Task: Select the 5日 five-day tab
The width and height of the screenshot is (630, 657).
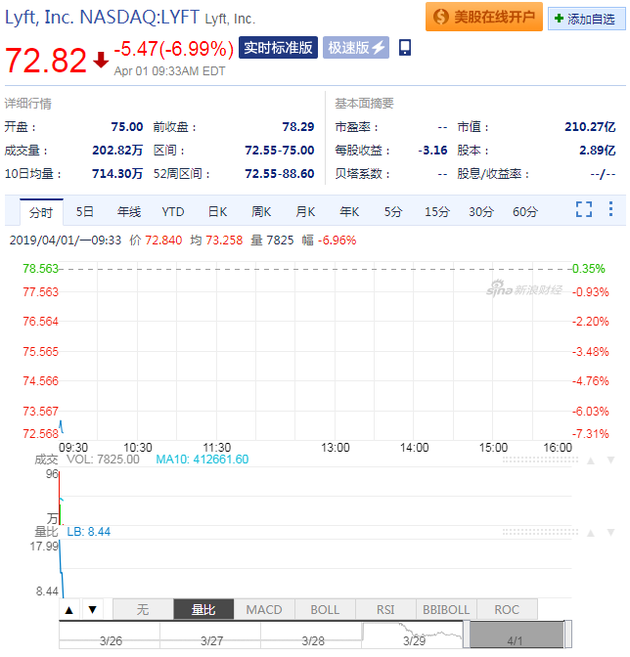Action: click(x=84, y=212)
